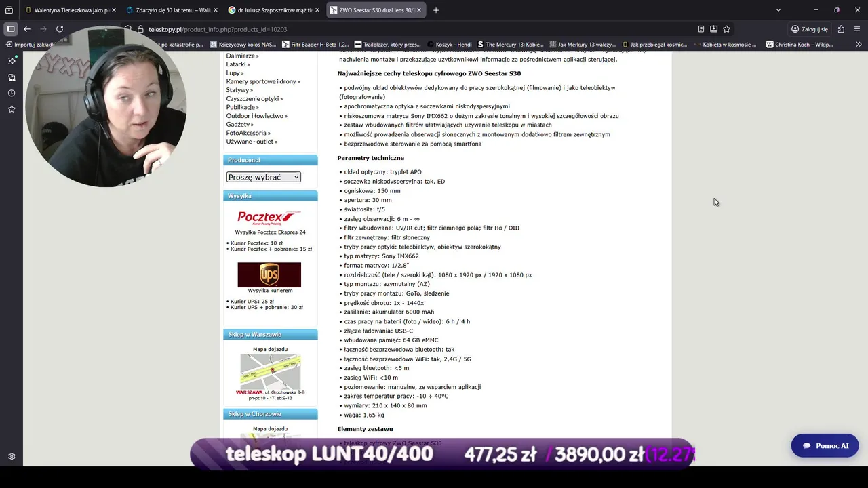The height and width of the screenshot is (488, 868).
Task: Open Kamery sportowe i drony category
Action: (x=263, y=81)
